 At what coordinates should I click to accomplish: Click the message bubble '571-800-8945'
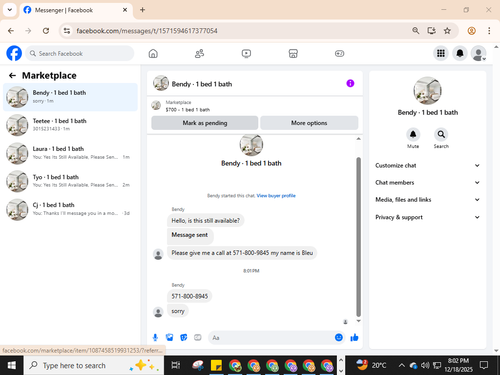189,296
